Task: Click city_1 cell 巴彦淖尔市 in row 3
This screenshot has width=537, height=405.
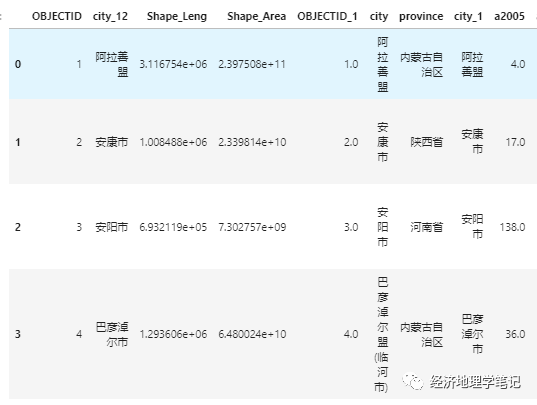Action: coord(472,334)
